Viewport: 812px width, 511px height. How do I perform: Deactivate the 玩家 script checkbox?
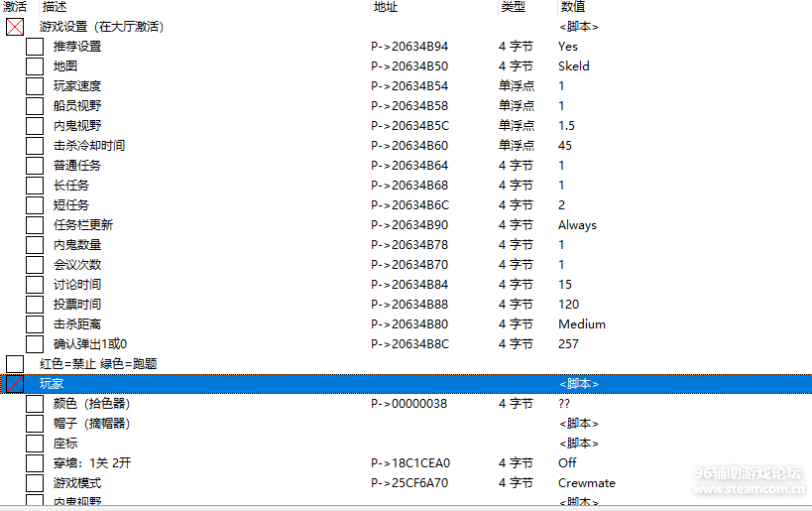click(x=15, y=384)
